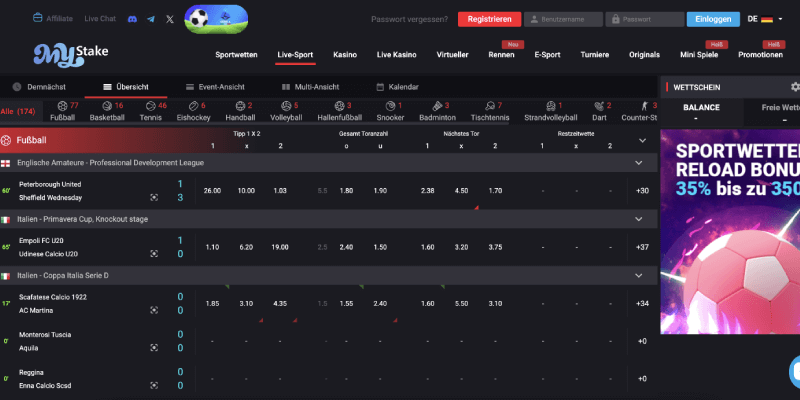Select the Badminton sport filter icon
This screenshot has height=400, width=800.
pyautogui.click(x=437, y=106)
